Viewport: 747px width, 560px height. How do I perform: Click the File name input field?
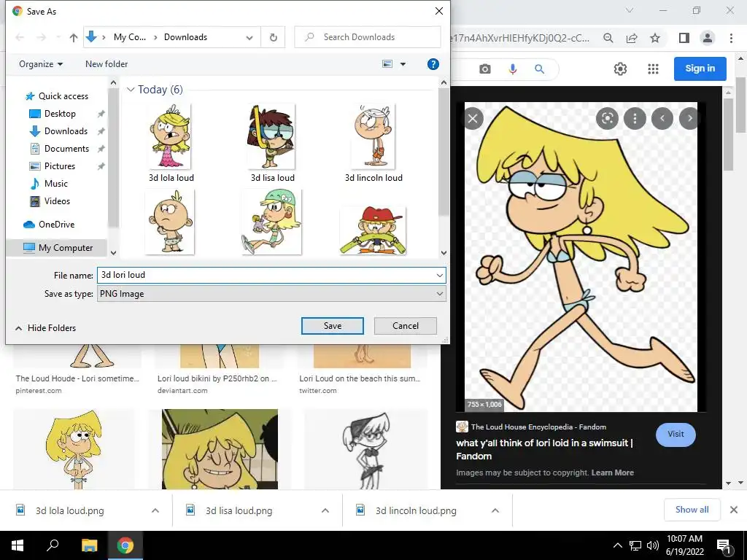click(x=265, y=275)
